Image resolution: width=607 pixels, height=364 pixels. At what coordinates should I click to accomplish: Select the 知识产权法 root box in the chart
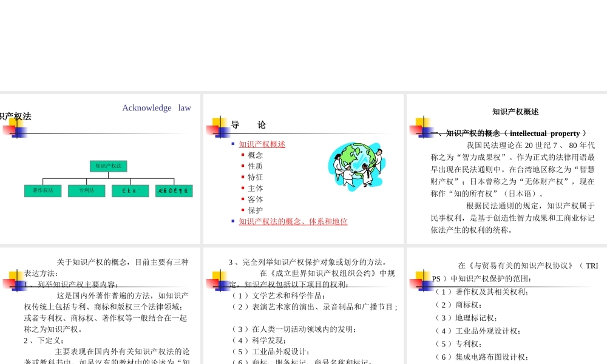[x=108, y=166]
